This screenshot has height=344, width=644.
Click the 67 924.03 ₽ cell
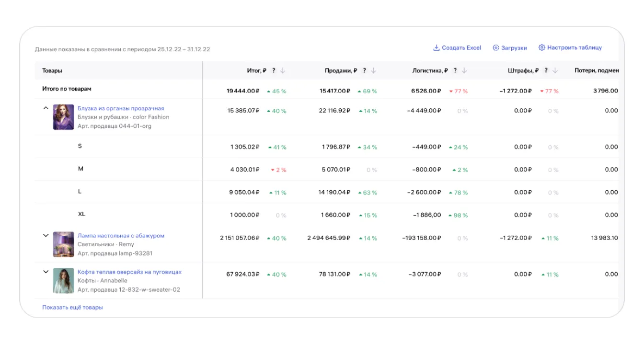(x=243, y=275)
